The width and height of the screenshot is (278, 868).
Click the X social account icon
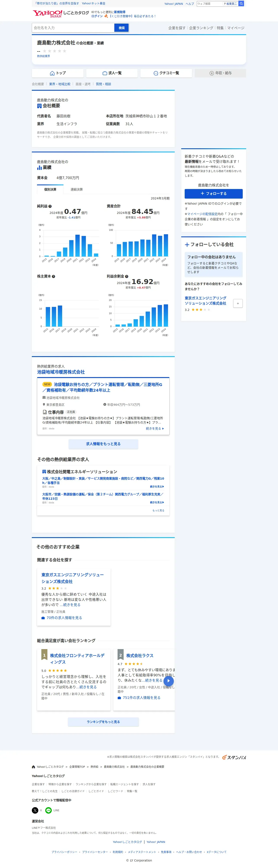35,810
